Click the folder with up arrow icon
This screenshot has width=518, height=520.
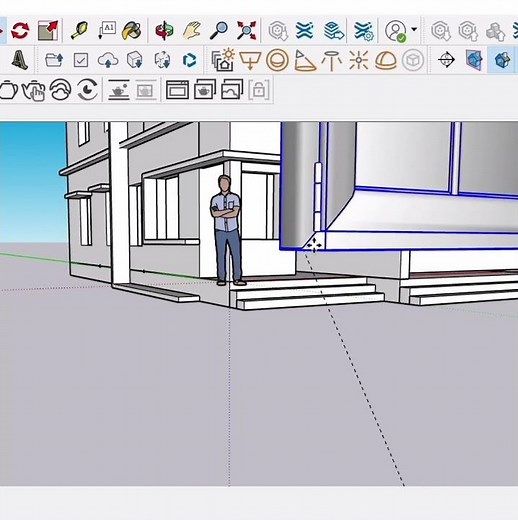coord(54,60)
